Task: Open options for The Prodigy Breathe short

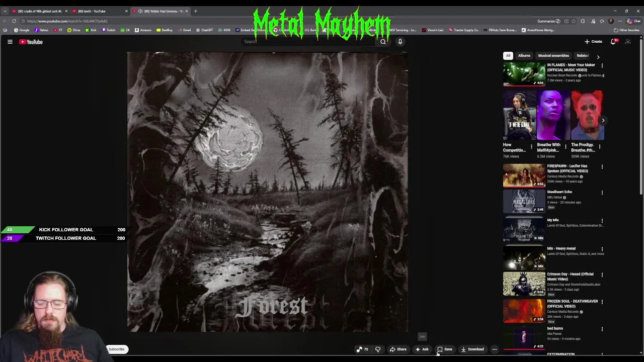Action: (x=599, y=147)
